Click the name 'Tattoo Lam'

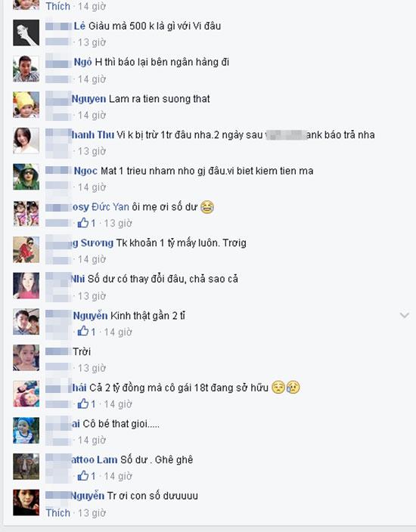point(94,459)
